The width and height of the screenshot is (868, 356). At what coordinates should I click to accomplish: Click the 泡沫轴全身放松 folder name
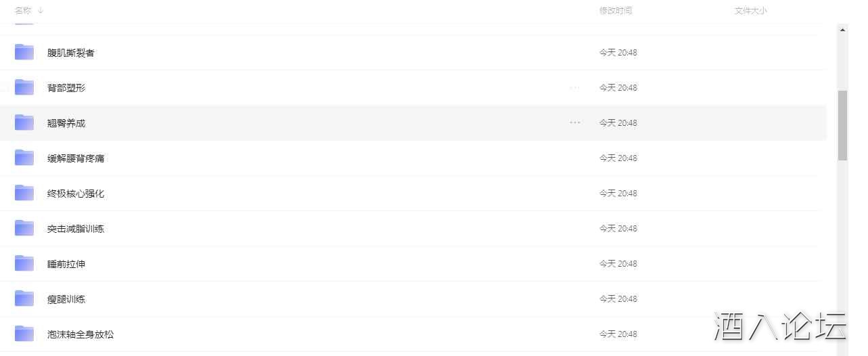(81, 334)
